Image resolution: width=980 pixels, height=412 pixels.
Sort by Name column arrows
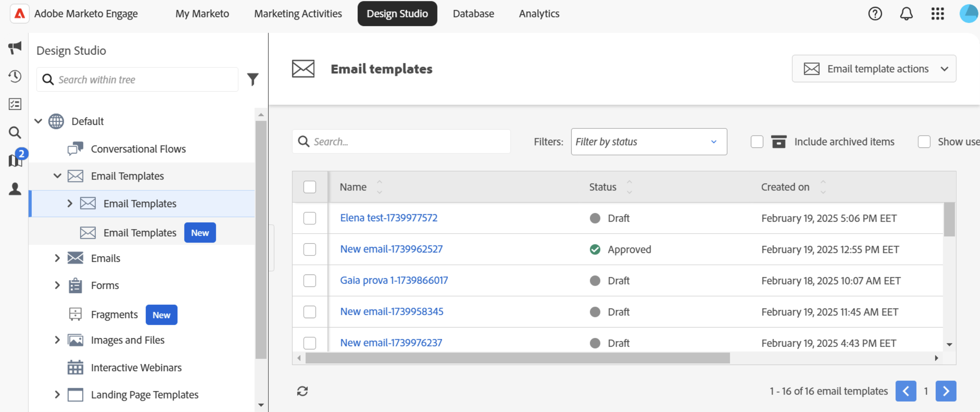(x=379, y=187)
